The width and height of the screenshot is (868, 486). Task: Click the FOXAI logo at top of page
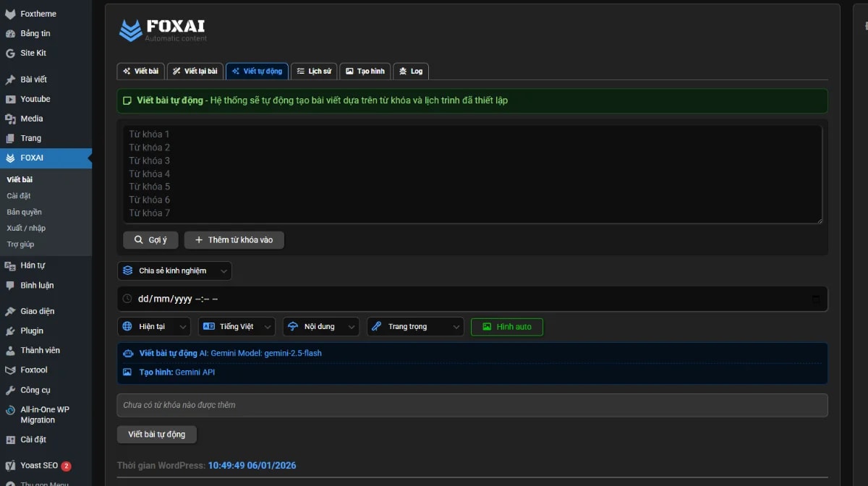(161, 30)
